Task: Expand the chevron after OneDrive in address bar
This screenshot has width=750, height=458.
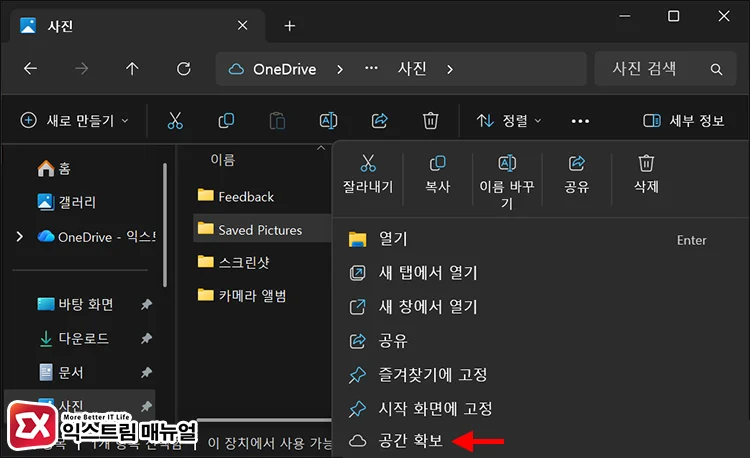Action: tap(340, 70)
